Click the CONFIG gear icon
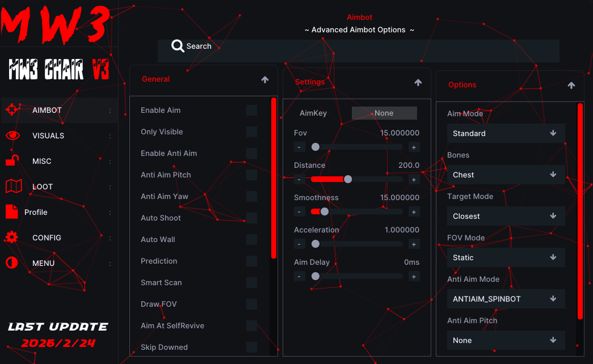 (x=12, y=238)
